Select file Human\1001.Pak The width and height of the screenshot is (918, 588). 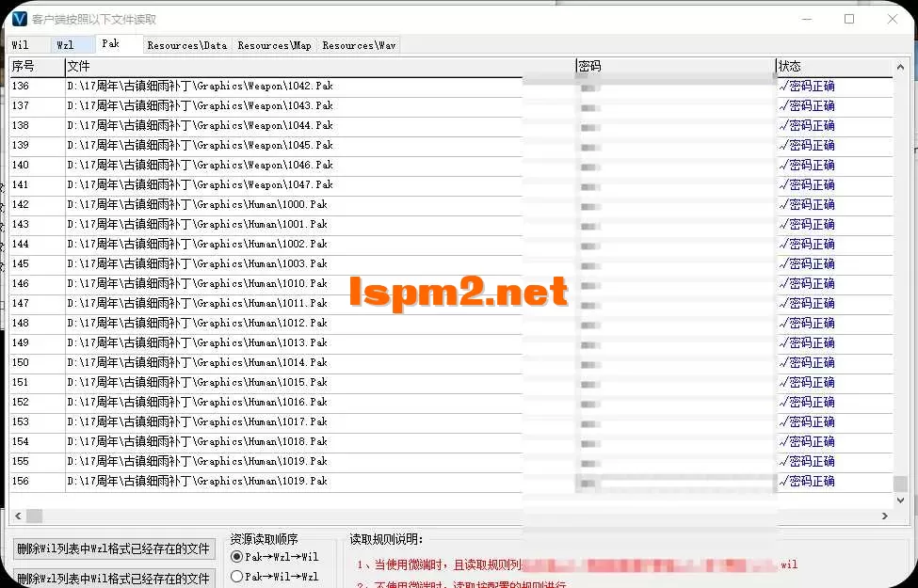click(198, 225)
